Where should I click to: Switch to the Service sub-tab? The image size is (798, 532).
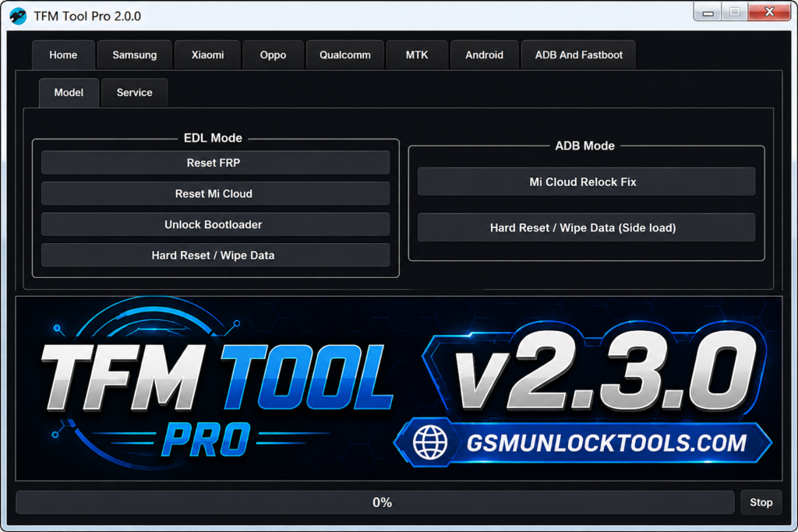(x=134, y=93)
